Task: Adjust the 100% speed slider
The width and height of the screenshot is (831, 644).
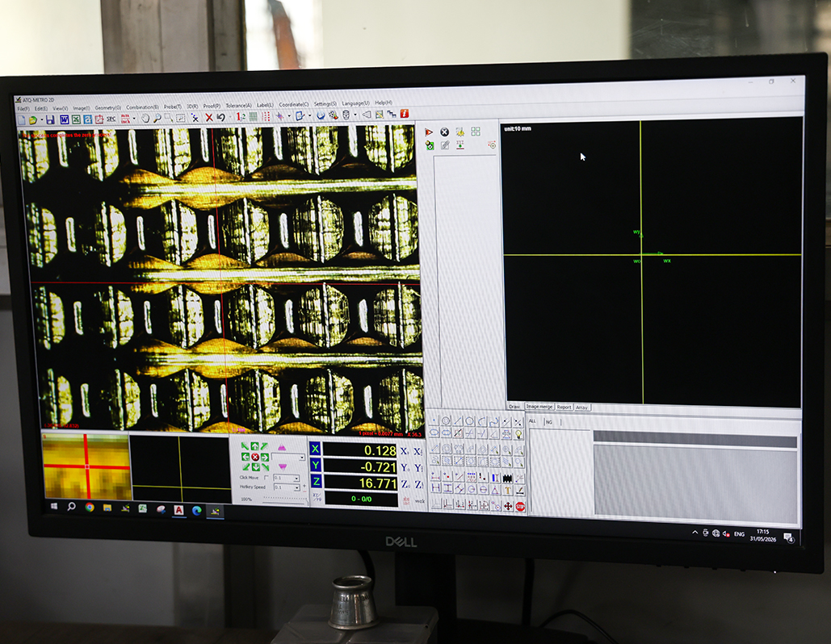Action: [x=284, y=499]
